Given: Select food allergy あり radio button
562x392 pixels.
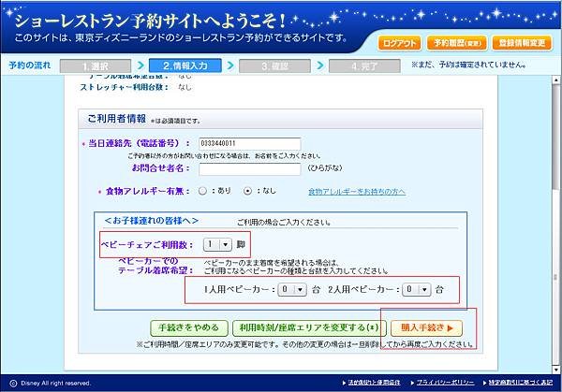Looking at the screenshot, I should tap(202, 191).
